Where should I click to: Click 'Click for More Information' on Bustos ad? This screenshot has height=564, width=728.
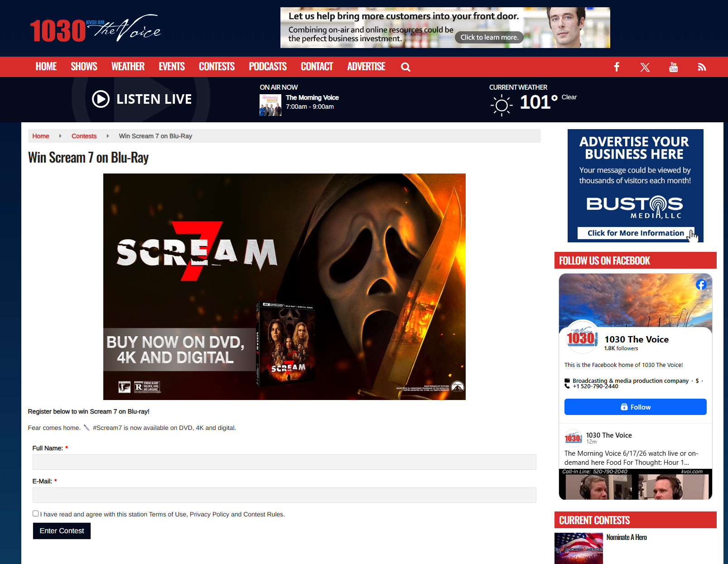(x=636, y=233)
